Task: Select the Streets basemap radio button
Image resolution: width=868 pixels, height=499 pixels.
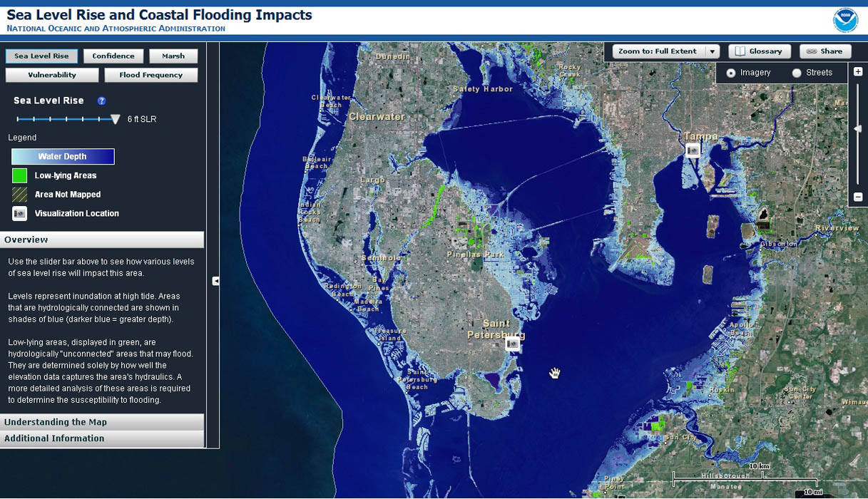Action: coord(797,73)
